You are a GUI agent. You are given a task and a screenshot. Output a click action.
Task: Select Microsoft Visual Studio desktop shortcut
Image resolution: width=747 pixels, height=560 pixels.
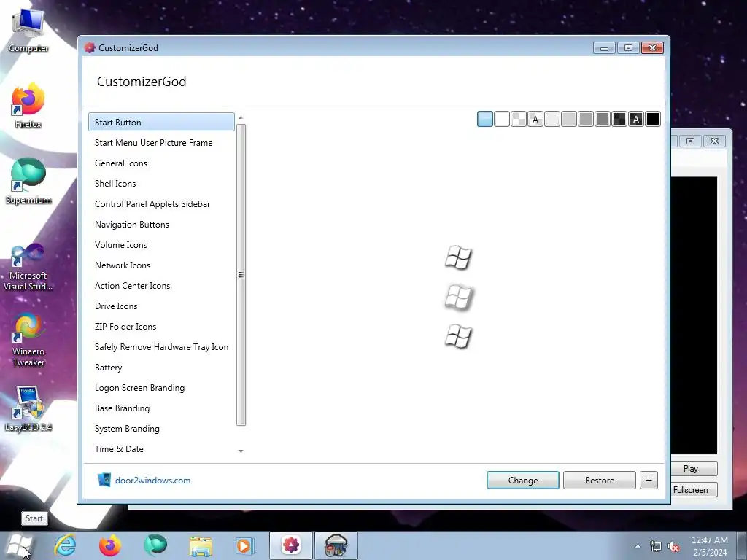pos(28,267)
